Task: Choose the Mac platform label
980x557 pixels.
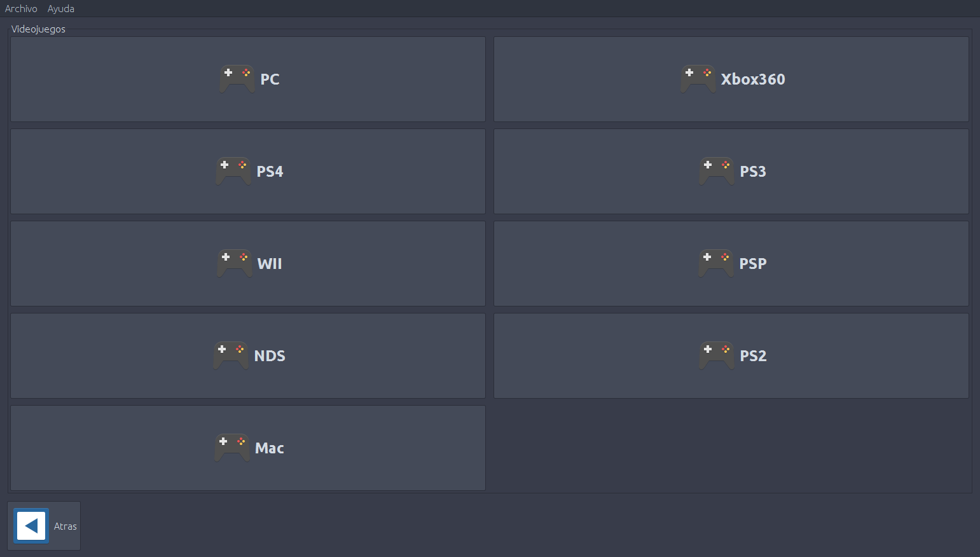Action: [270, 448]
